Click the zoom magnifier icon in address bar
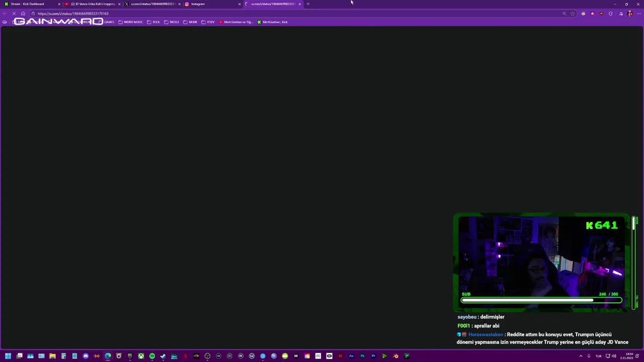 click(x=564, y=14)
